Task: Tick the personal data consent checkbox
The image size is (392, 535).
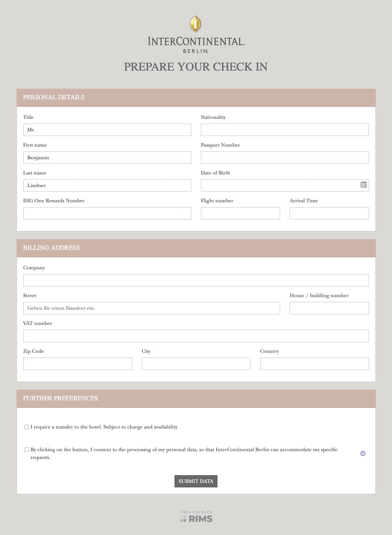Action: click(27, 450)
